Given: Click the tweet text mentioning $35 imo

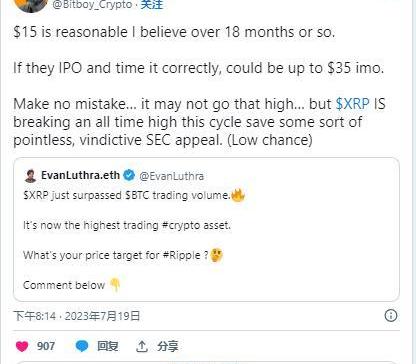Looking at the screenshot, I should (x=199, y=68).
